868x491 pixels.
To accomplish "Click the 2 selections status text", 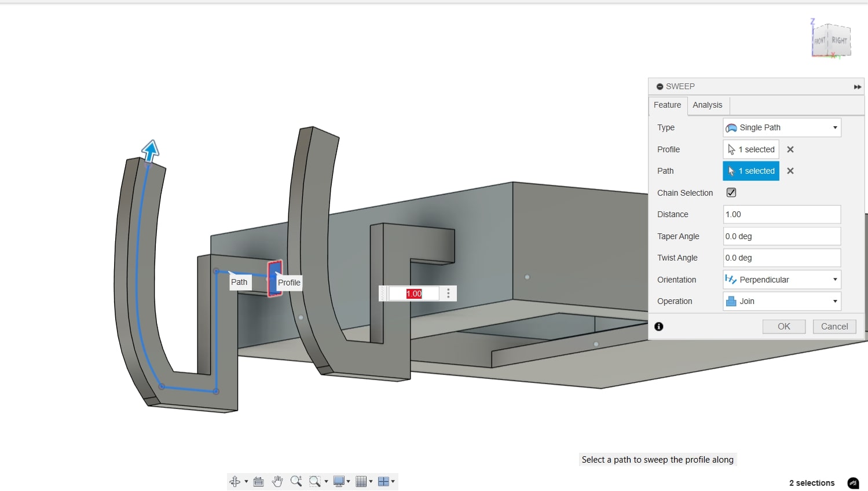I will pyautogui.click(x=812, y=483).
